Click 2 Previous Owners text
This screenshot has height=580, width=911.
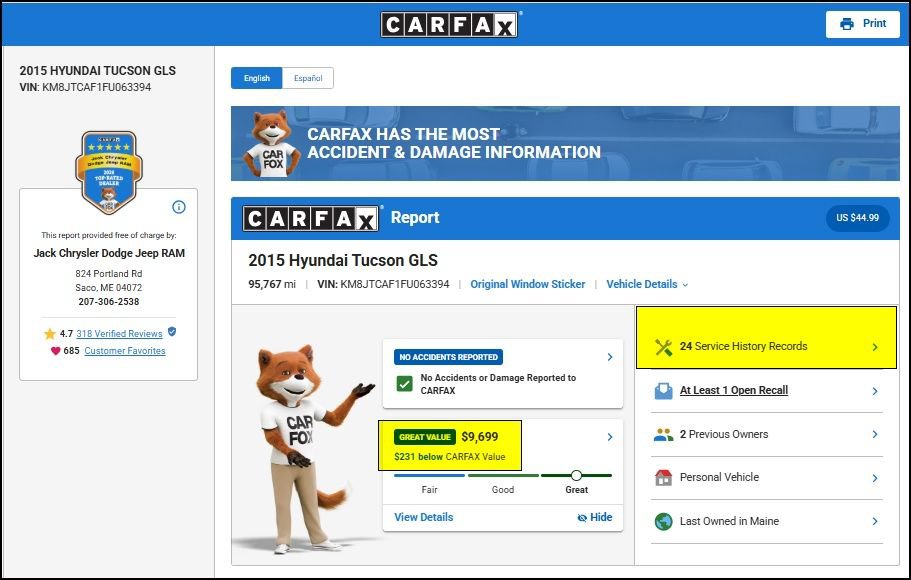(x=724, y=434)
